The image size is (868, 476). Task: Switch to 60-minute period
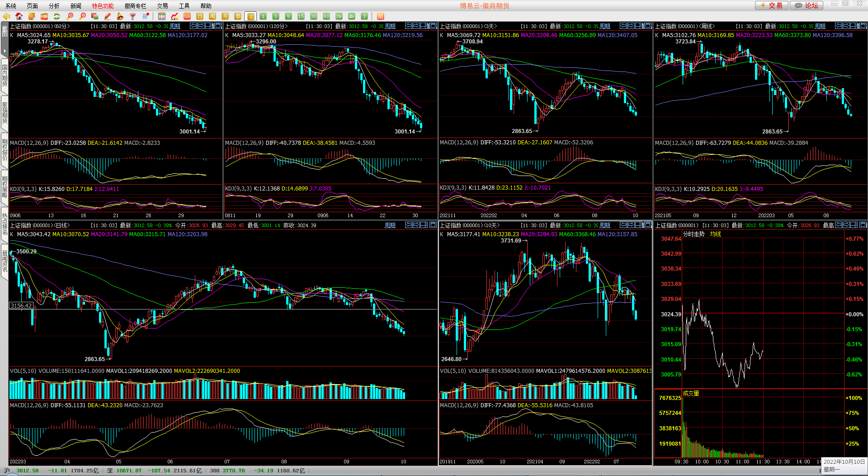tap(326, 16)
